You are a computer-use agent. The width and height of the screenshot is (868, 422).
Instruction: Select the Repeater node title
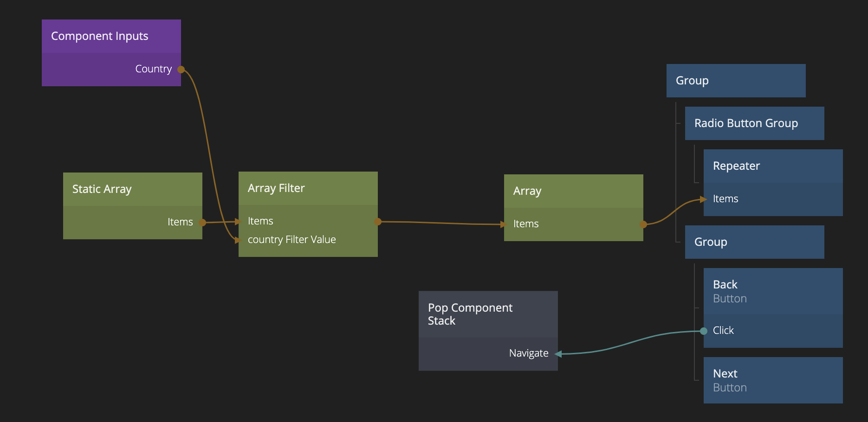click(x=736, y=166)
